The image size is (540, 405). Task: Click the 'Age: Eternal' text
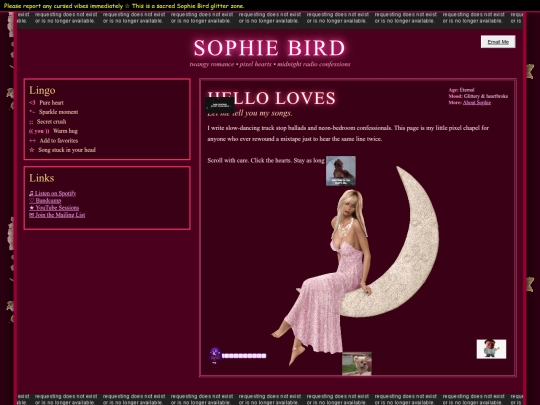click(461, 90)
